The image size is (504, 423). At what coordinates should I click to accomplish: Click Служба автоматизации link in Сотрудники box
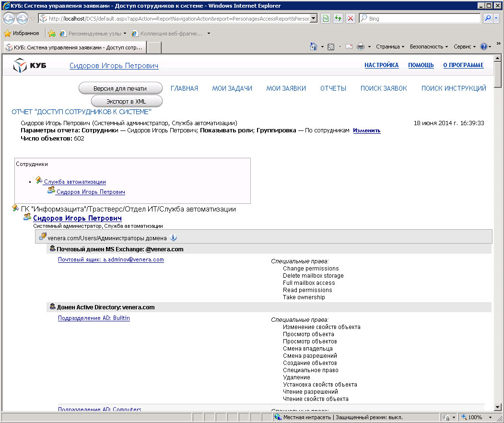pyautogui.click(x=75, y=182)
